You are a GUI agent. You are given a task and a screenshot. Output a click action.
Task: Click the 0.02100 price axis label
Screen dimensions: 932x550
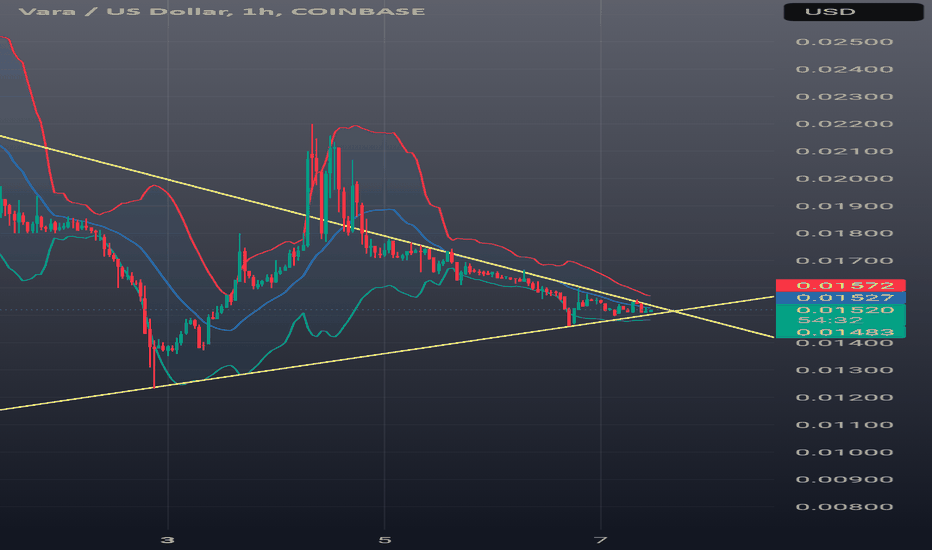pos(844,151)
